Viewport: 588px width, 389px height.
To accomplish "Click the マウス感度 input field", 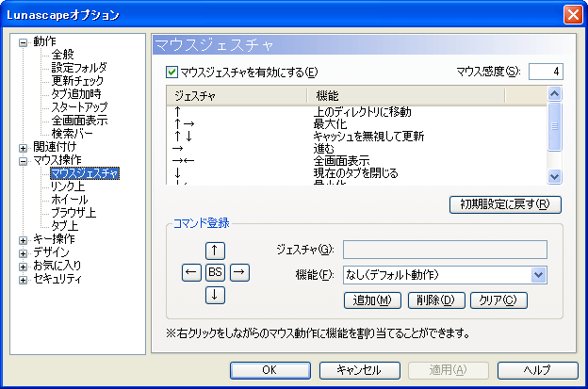I will tap(546, 72).
